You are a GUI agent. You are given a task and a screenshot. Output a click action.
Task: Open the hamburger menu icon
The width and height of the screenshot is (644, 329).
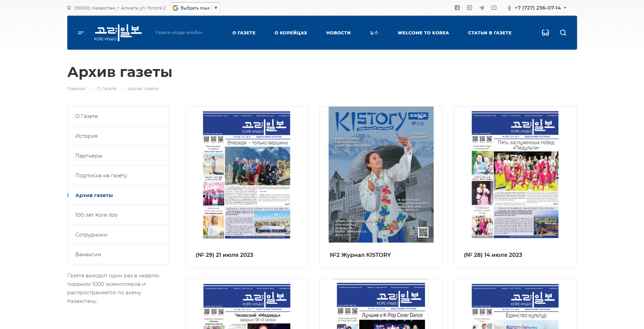[81, 33]
